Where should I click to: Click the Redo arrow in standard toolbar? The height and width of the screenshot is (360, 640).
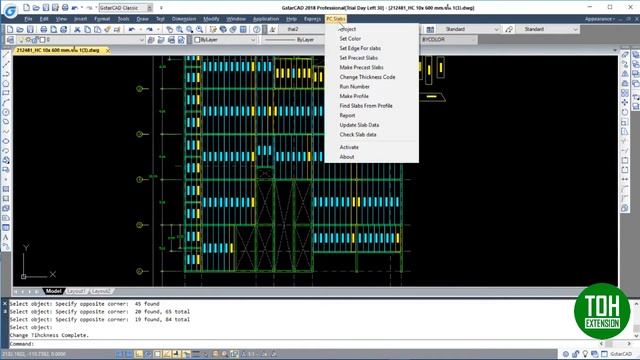(149, 29)
